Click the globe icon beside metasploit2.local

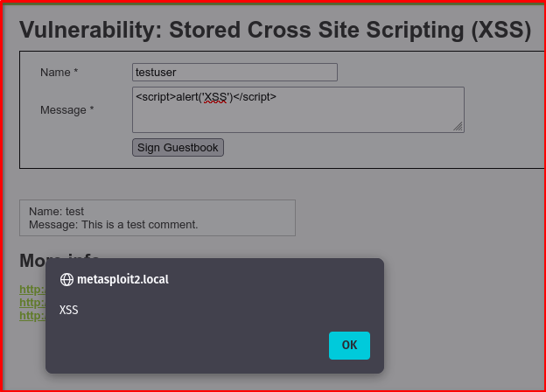(x=66, y=279)
